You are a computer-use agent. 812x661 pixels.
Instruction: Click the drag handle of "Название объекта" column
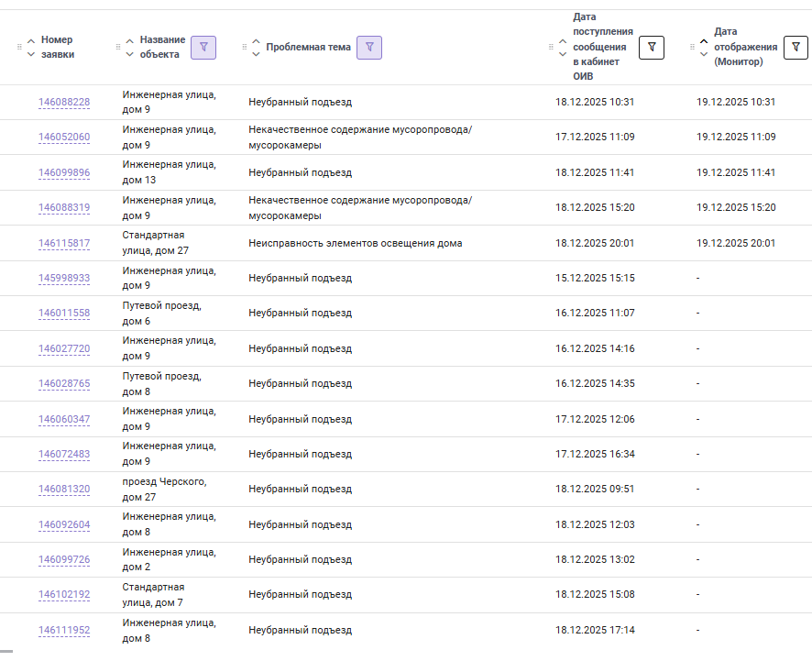pos(118,48)
